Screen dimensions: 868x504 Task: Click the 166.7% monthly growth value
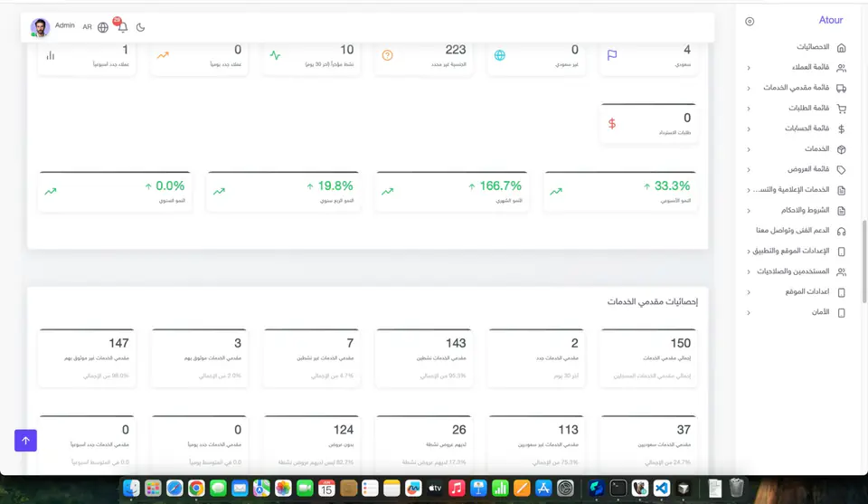click(500, 186)
